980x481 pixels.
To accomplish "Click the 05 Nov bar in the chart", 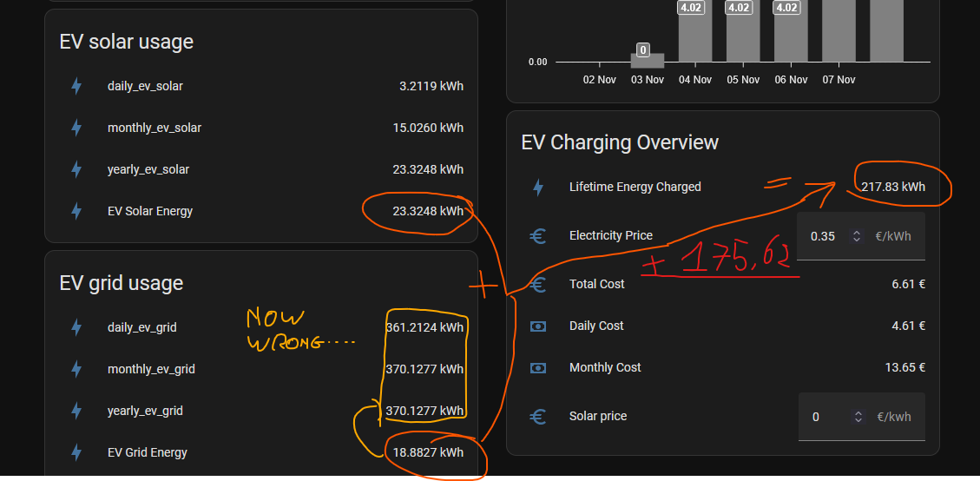I will click(x=743, y=31).
